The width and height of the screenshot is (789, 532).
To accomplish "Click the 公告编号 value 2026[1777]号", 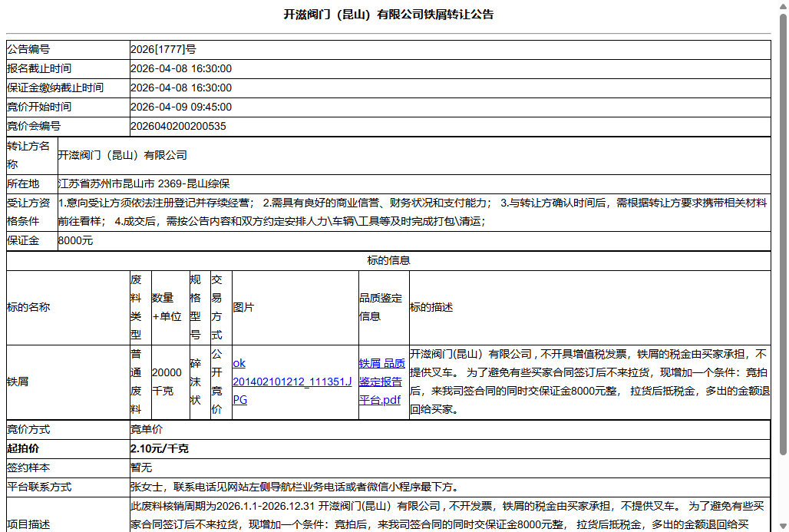I will [163, 49].
